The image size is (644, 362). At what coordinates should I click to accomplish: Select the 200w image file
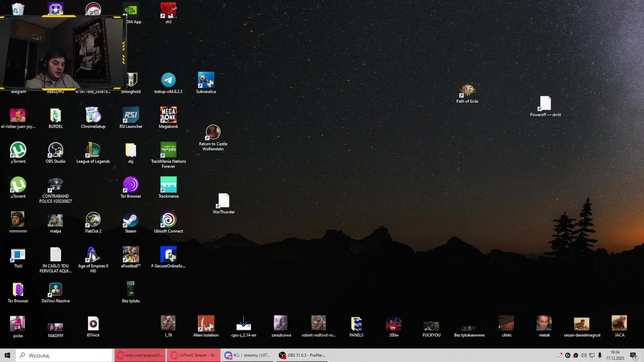click(394, 327)
